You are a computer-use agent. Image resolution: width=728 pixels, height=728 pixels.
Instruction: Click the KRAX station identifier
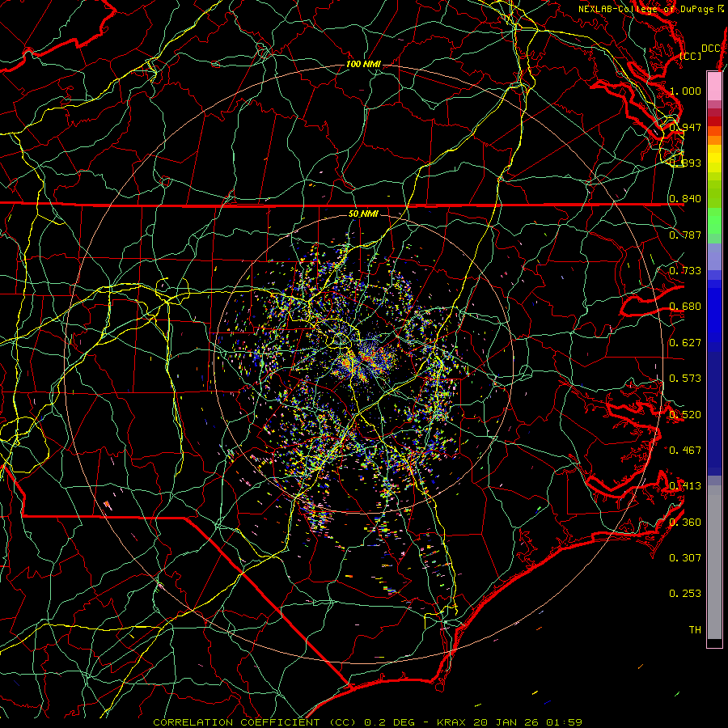[x=451, y=722]
